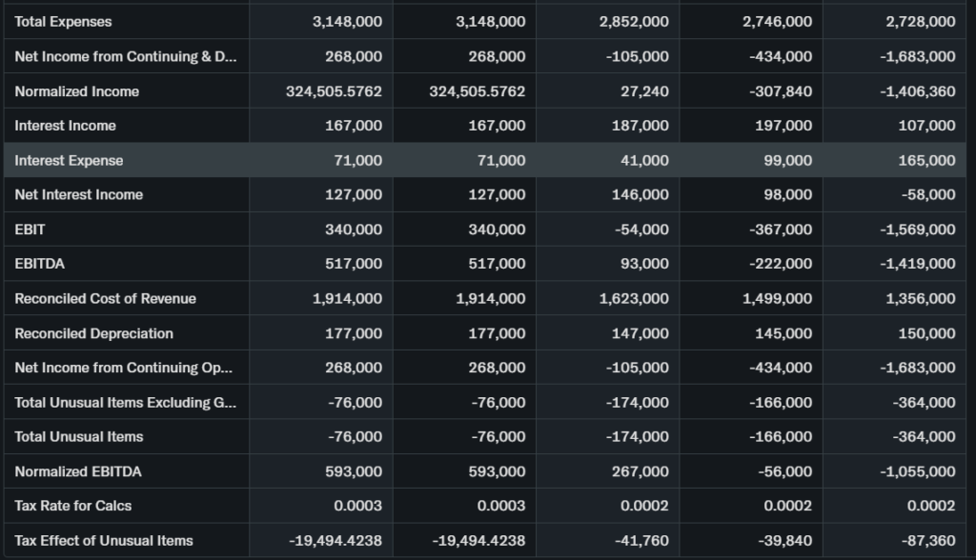Click the 2,852,000 Total Expenses cell

click(x=634, y=22)
